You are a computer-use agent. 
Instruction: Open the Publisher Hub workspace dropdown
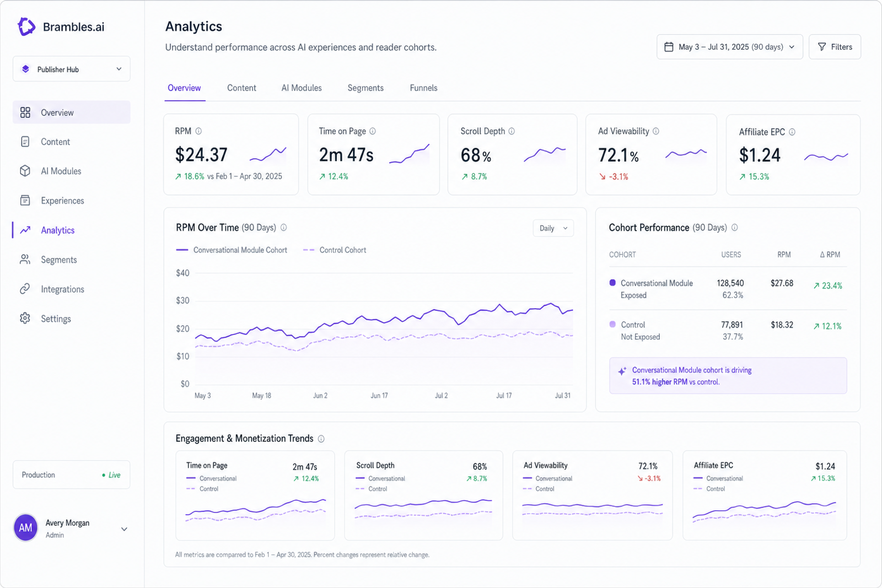72,69
